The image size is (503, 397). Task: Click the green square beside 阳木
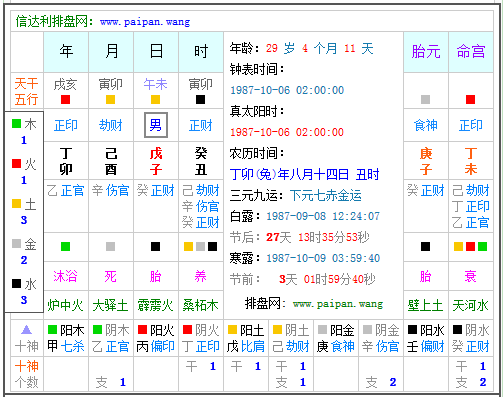click(x=52, y=330)
